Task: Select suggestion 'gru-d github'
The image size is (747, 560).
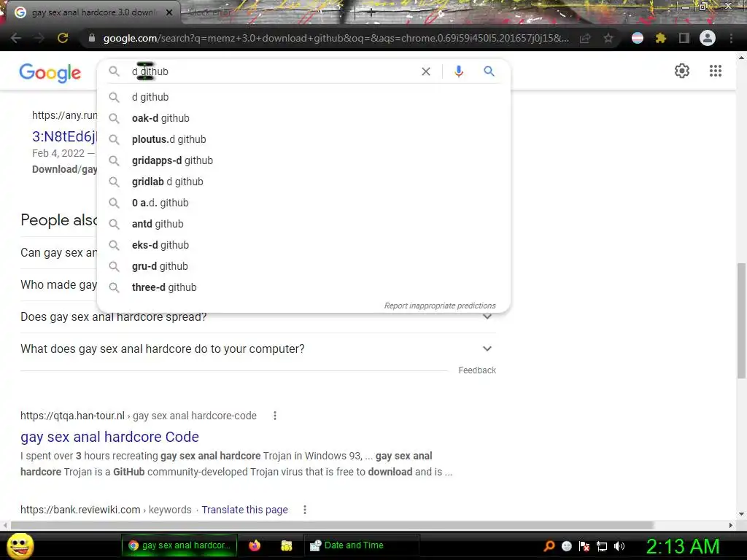Action: point(303,266)
